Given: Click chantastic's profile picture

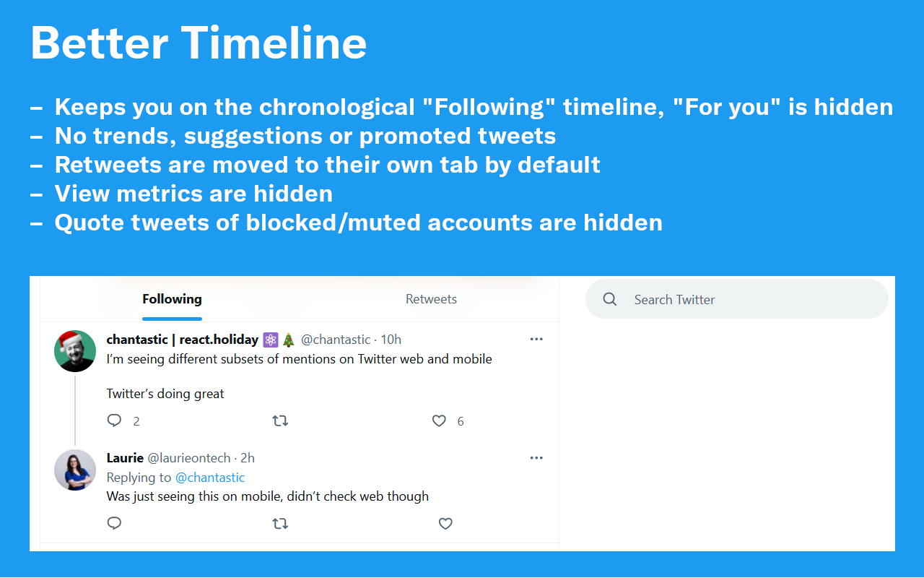Looking at the screenshot, I should tap(75, 350).
